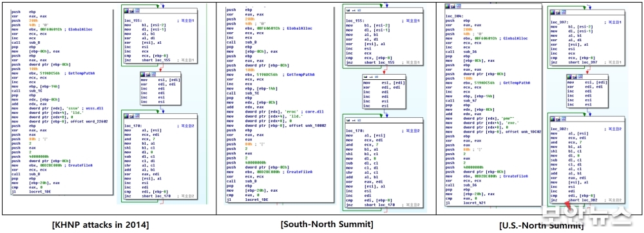Click 'loc_304:' label in U.S.-North listing
The height and width of the screenshot is (233, 644).
[455, 16]
